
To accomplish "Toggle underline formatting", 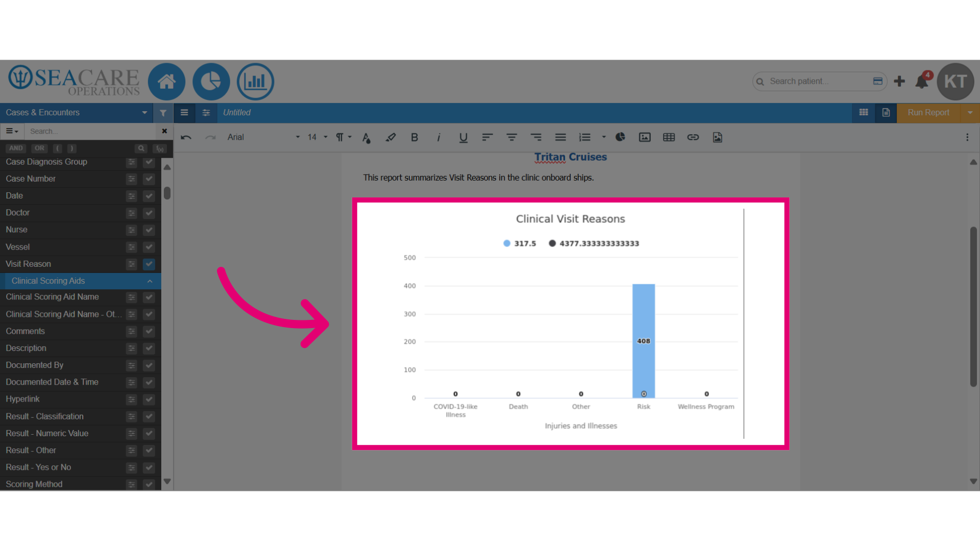I will [x=463, y=137].
